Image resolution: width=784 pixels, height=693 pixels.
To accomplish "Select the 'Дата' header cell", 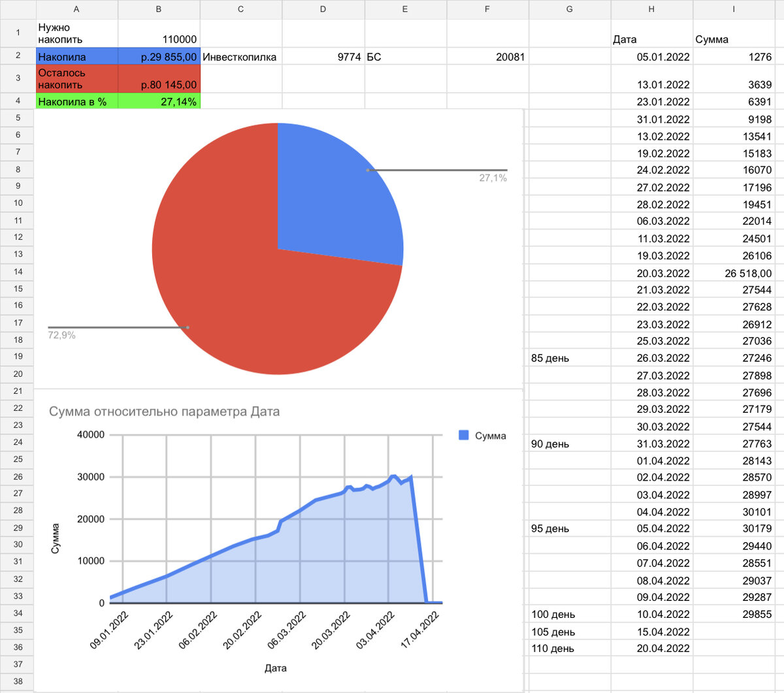I will (x=651, y=33).
